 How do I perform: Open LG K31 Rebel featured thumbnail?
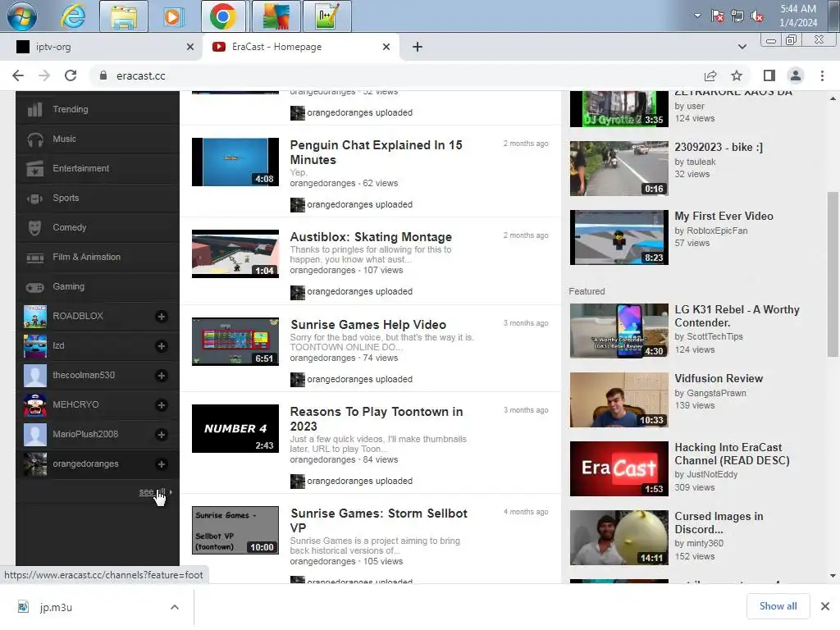pyautogui.click(x=619, y=331)
